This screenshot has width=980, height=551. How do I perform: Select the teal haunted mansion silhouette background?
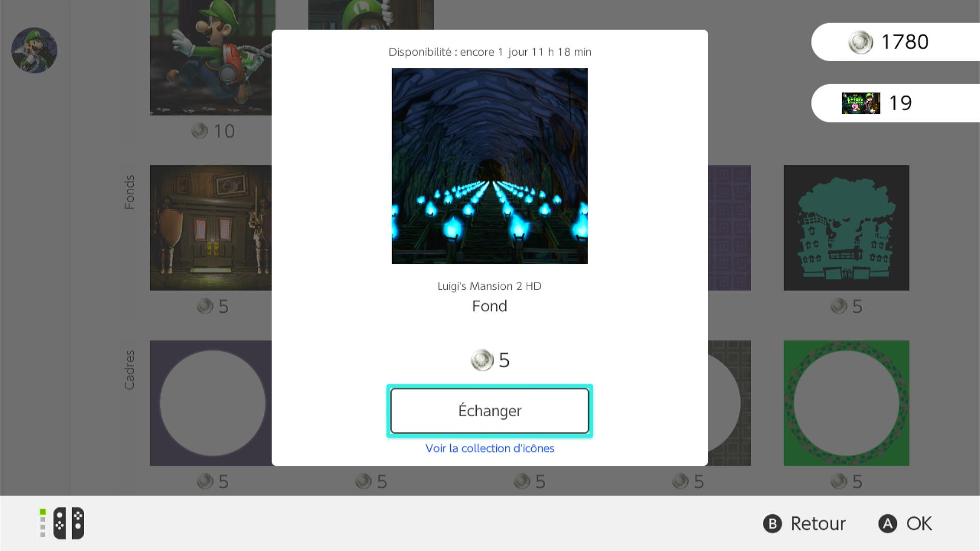tap(846, 228)
